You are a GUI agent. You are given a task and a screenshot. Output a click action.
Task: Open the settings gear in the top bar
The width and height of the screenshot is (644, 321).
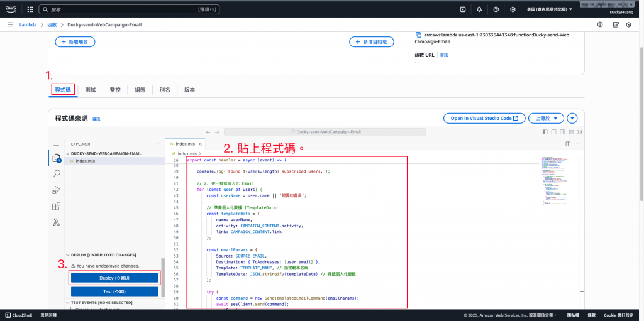tap(513, 9)
